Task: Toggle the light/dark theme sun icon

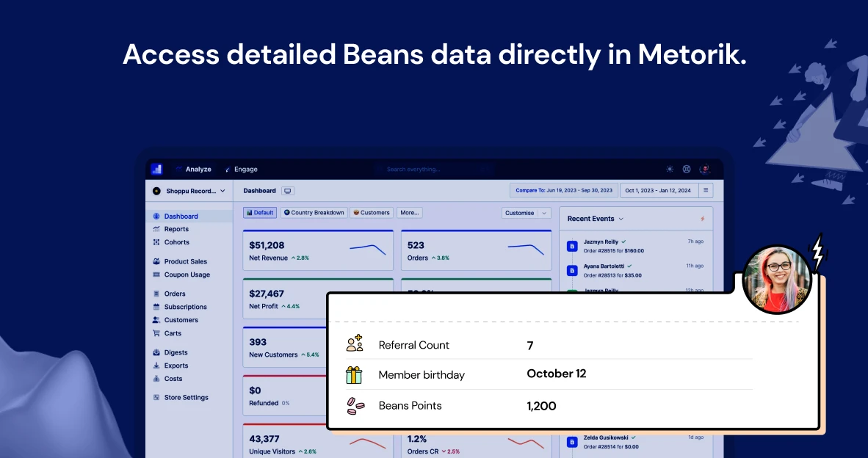Action: 670,169
